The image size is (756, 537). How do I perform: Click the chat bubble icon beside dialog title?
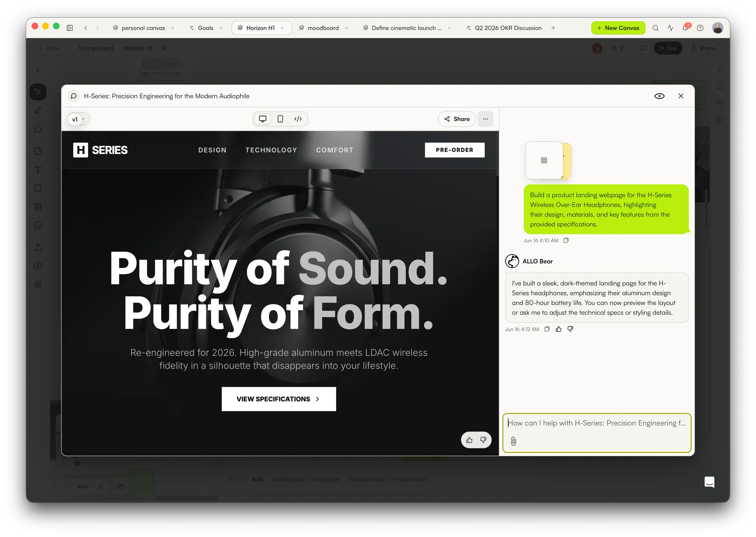click(74, 96)
